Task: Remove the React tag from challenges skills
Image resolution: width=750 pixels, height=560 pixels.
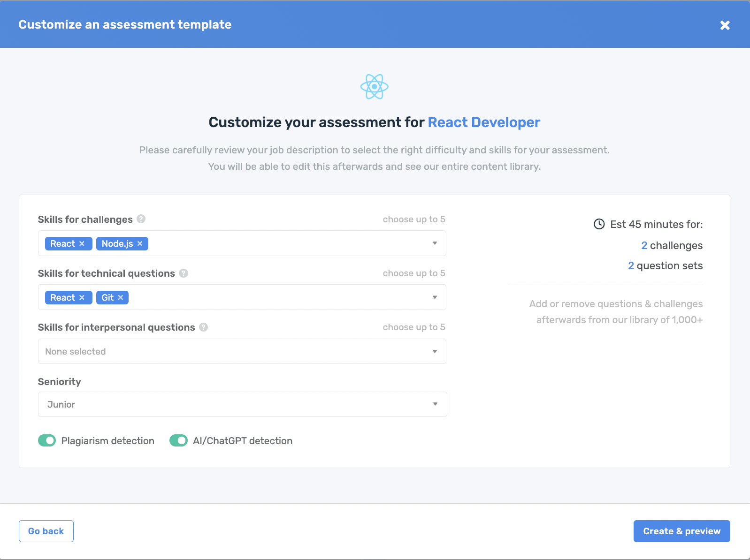Action: click(x=82, y=244)
